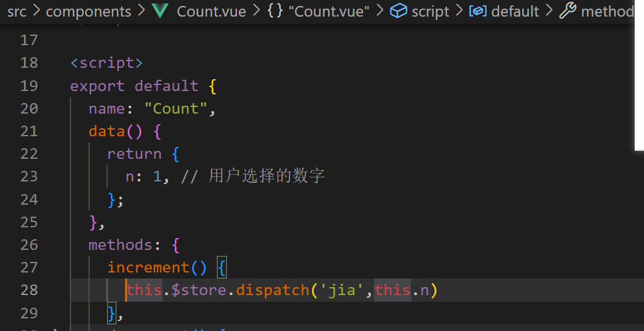Select Count.vue file breadcrumb
This screenshot has height=331, width=644.
coord(211,11)
